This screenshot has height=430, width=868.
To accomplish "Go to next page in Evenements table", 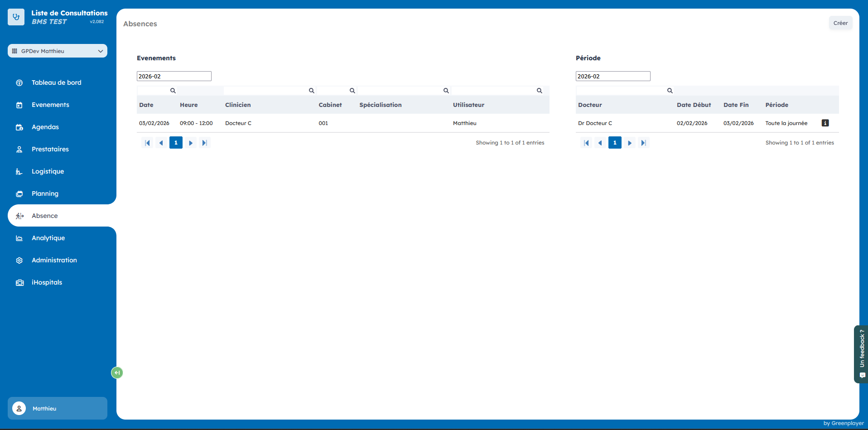I will tap(191, 143).
